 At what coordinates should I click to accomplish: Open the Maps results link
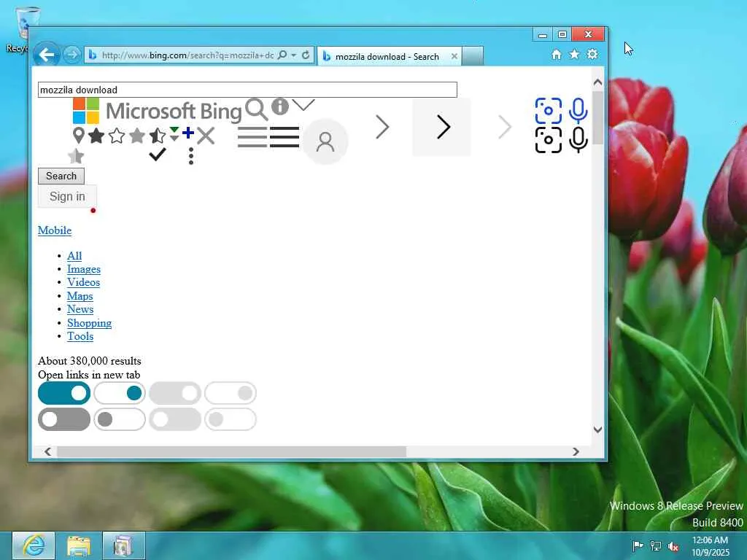(80, 296)
